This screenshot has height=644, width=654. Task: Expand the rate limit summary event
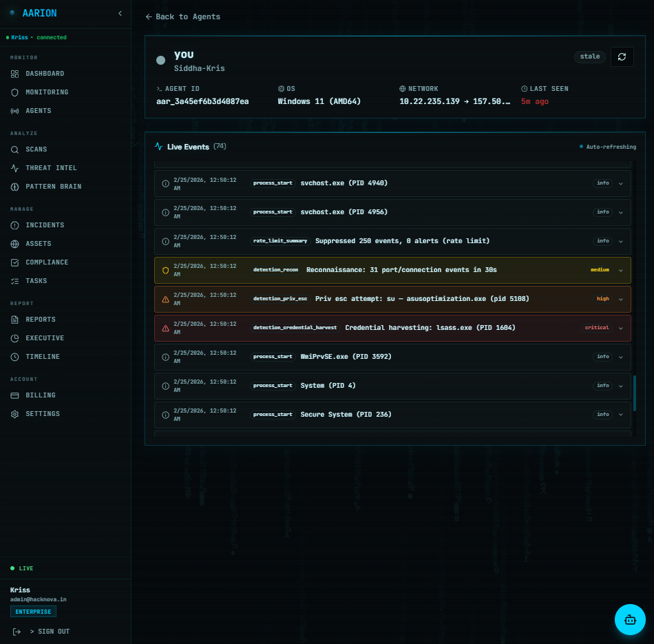(621, 242)
